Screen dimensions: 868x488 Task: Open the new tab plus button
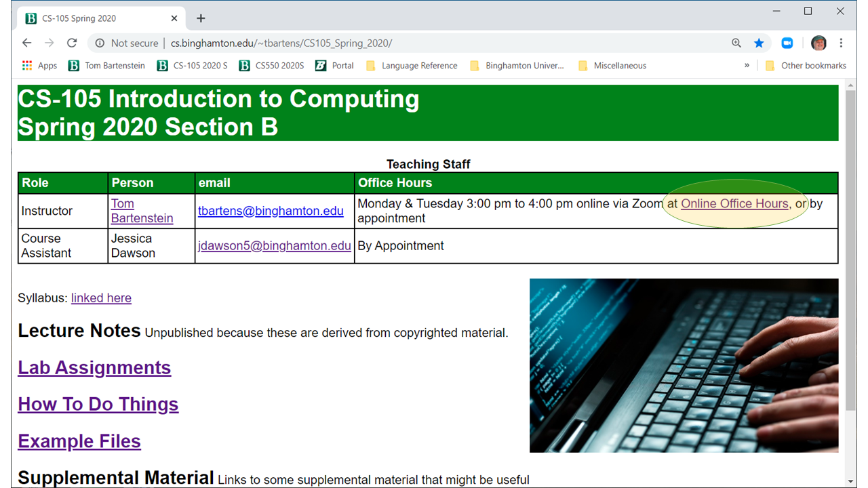[201, 18]
